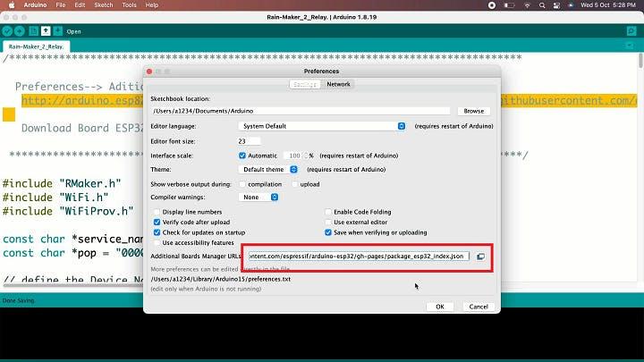Enable Display line numbers

pos(157,212)
